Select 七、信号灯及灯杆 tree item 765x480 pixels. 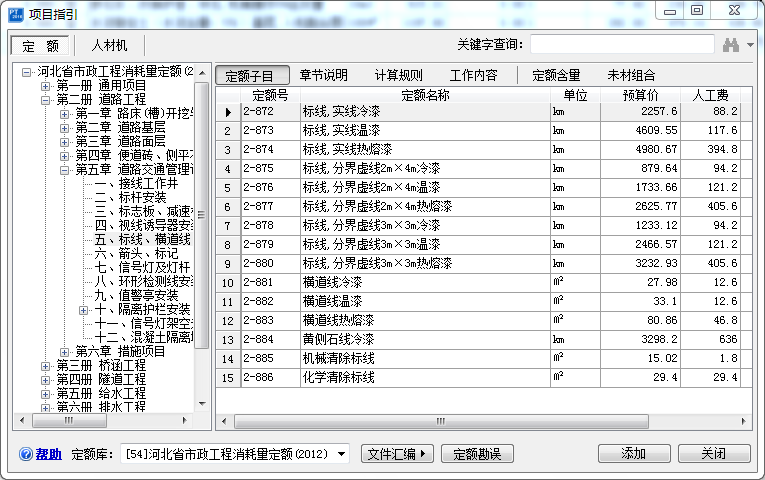[x=142, y=268]
